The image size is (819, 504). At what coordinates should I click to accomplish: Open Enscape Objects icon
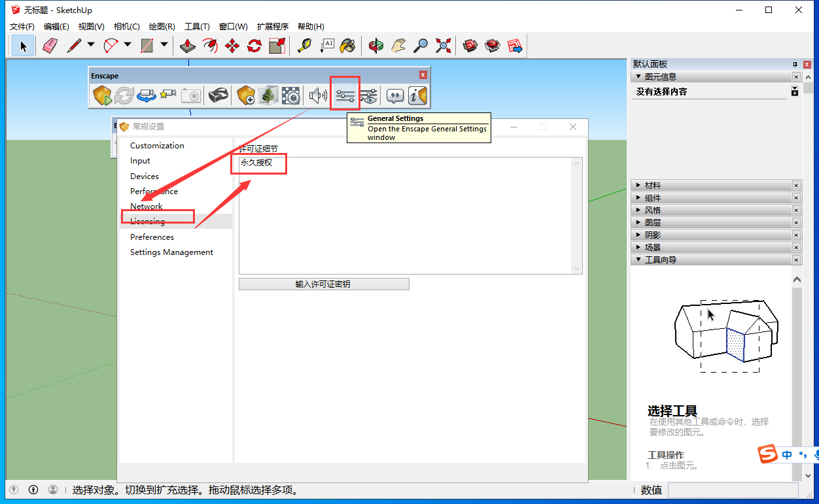(x=246, y=96)
